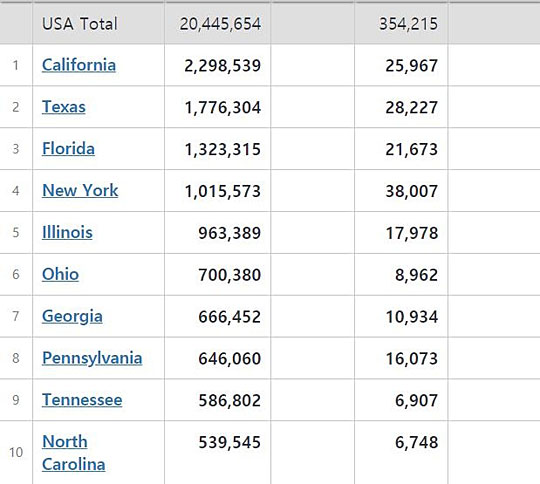Select California's case count 2,298,539

tap(222, 66)
